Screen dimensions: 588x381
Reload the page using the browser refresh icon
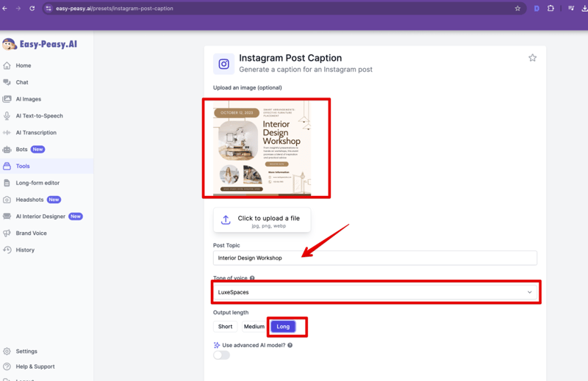pyautogui.click(x=32, y=8)
